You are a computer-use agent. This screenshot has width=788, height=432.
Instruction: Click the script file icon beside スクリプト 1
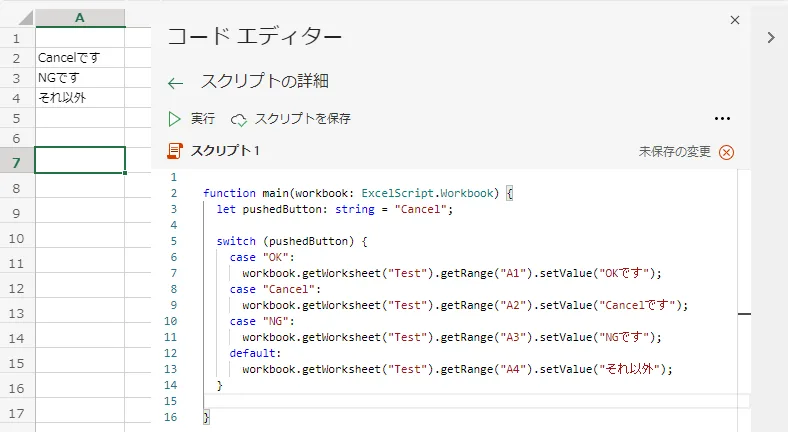176,151
